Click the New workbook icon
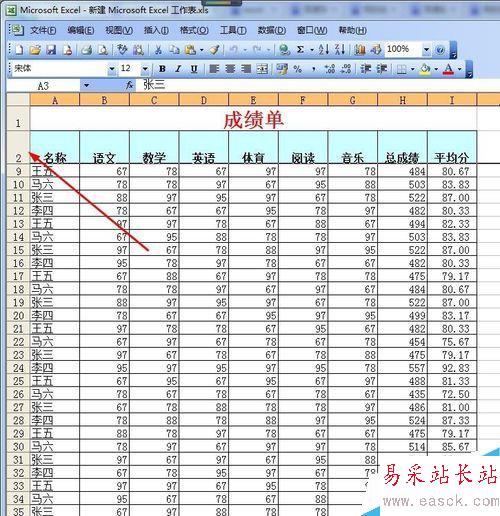Image resolution: width=500 pixels, height=516 pixels. [19, 50]
